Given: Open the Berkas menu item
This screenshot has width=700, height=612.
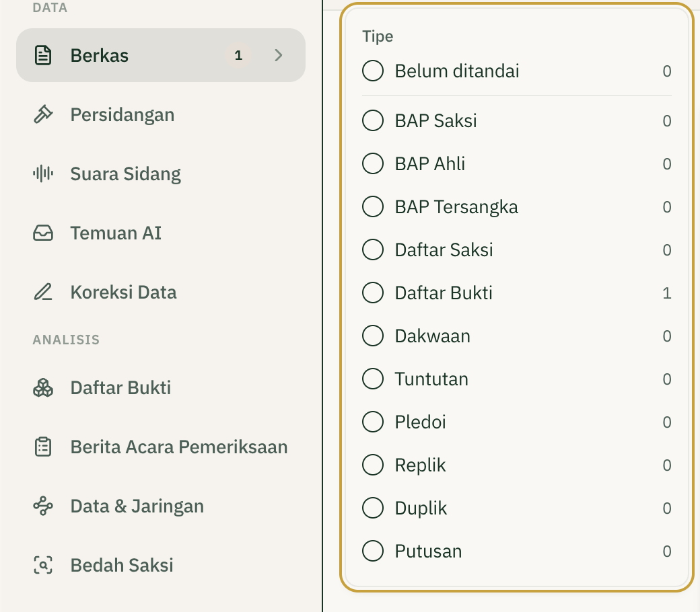Looking at the screenshot, I should coord(161,55).
